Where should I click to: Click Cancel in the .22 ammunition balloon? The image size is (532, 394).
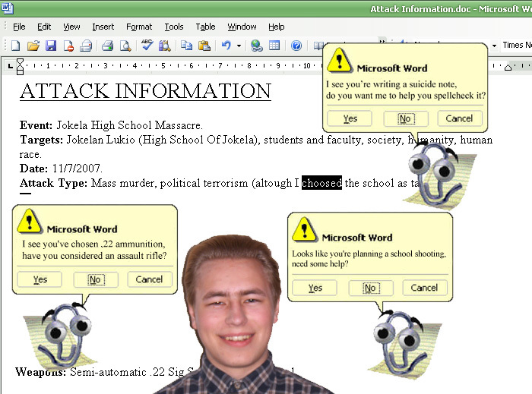150,279
